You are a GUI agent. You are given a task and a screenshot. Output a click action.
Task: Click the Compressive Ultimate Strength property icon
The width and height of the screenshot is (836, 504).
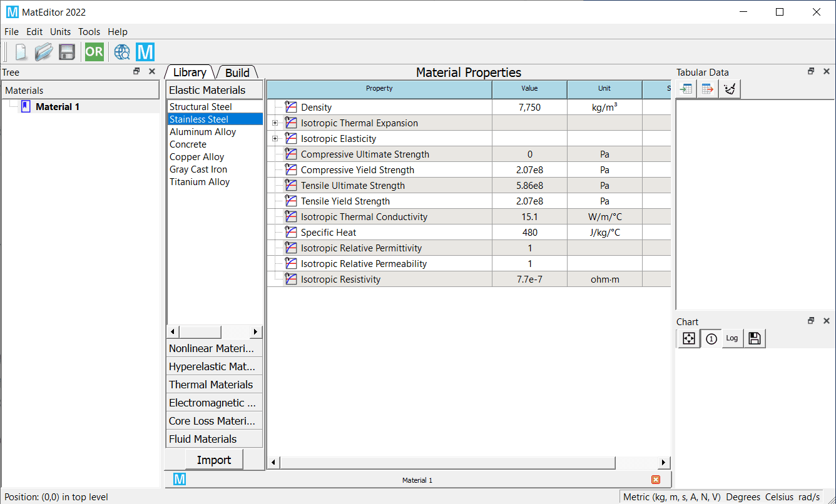coord(290,154)
